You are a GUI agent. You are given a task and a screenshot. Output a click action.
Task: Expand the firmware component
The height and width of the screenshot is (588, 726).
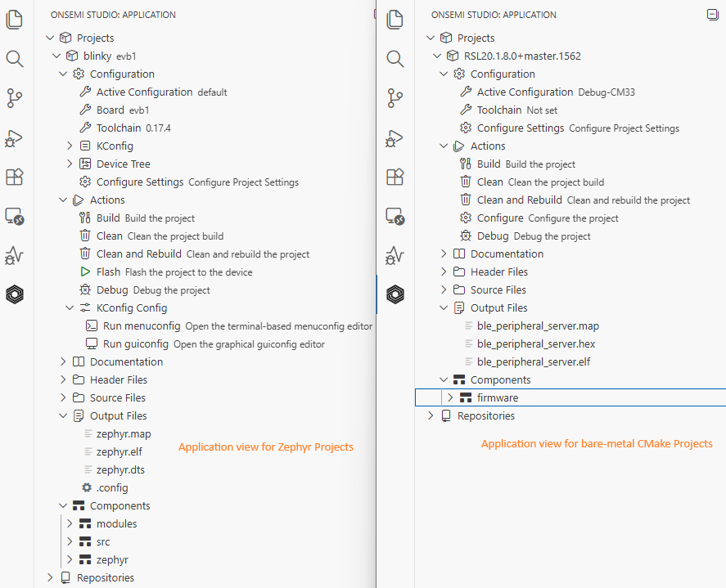pyautogui.click(x=449, y=397)
